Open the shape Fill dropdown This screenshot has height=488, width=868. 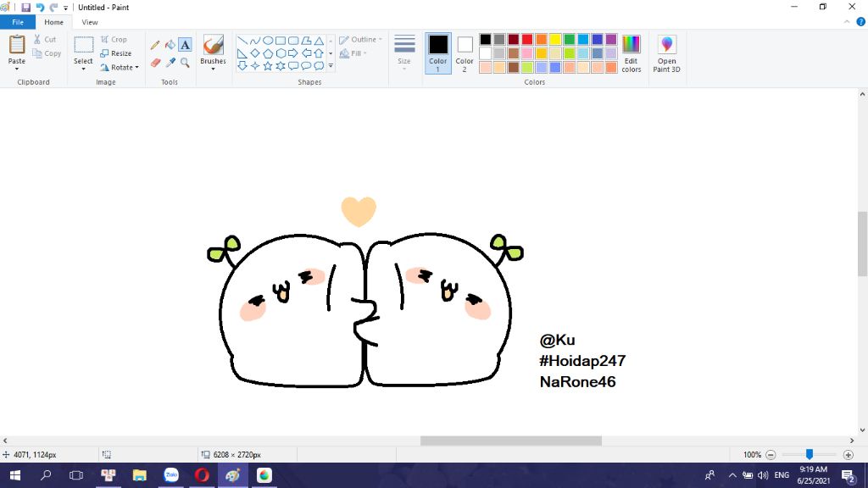(x=353, y=53)
